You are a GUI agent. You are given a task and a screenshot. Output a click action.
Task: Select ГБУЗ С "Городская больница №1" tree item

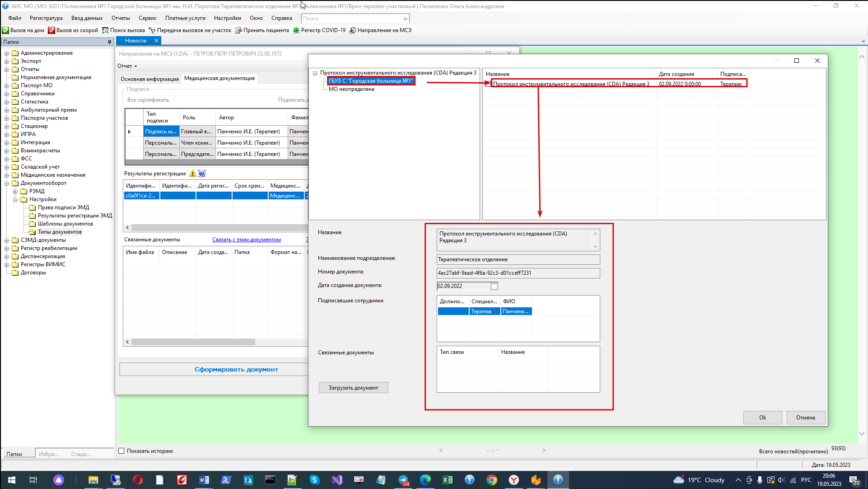click(x=371, y=81)
